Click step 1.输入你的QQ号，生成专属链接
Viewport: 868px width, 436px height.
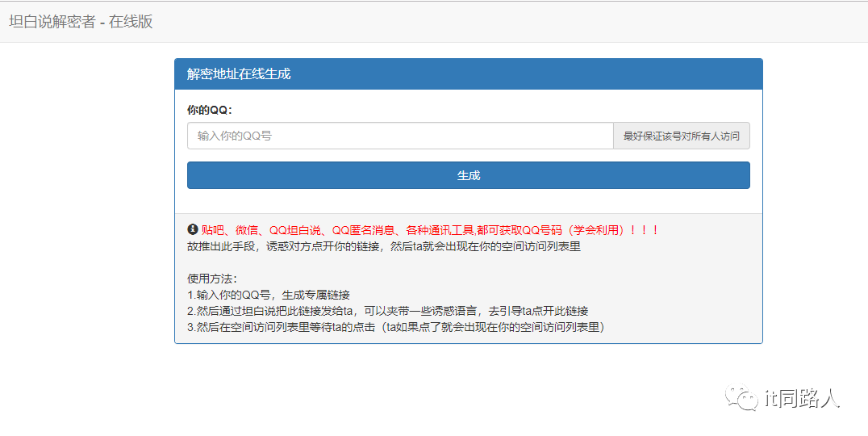[269, 295]
